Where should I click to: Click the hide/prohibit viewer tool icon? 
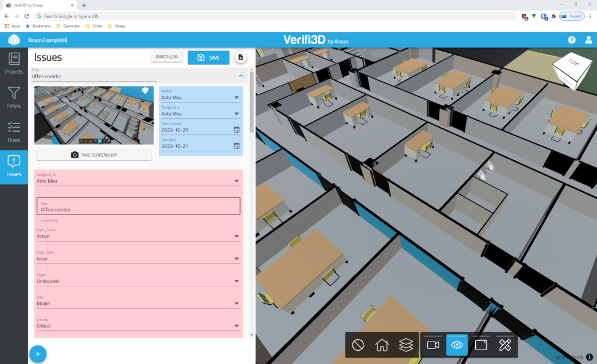click(x=358, y=345)
